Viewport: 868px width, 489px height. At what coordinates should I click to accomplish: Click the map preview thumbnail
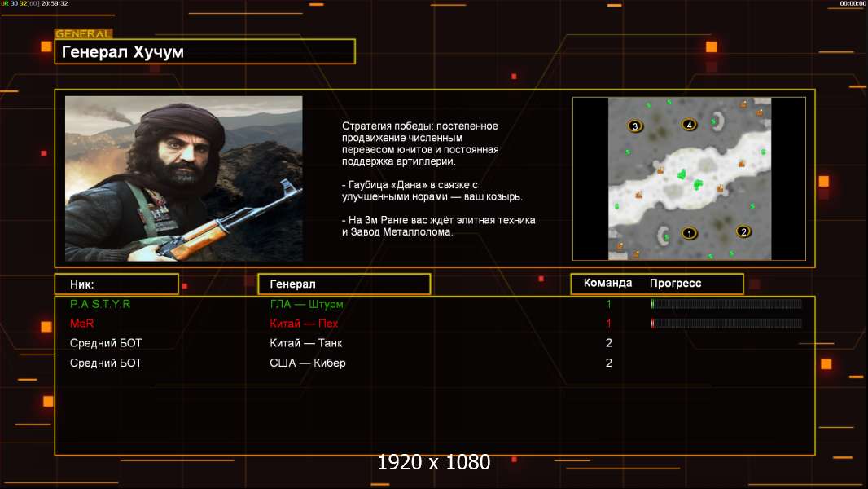(x=689, y=178)
